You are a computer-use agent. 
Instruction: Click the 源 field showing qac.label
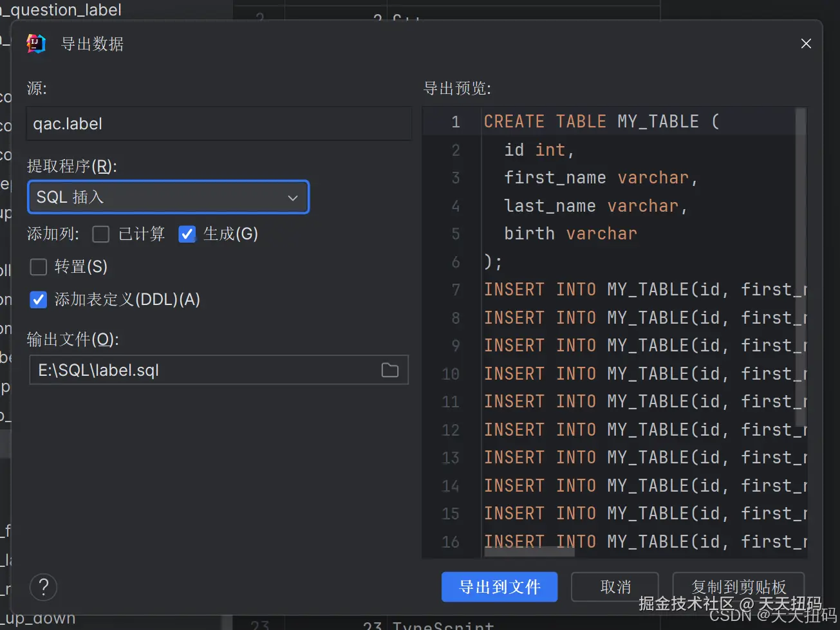pyautogui.click(x=219, y=124)
